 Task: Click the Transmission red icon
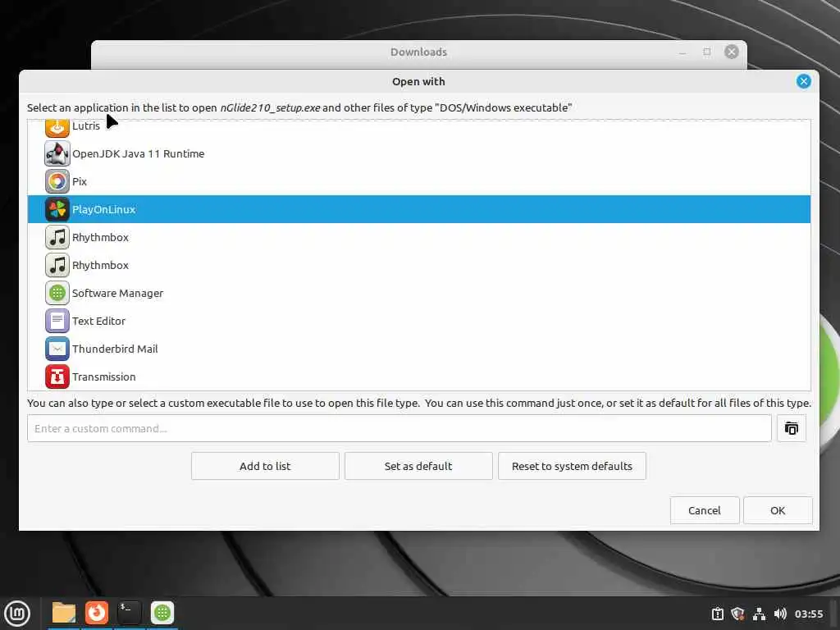[x=57, y=377]
